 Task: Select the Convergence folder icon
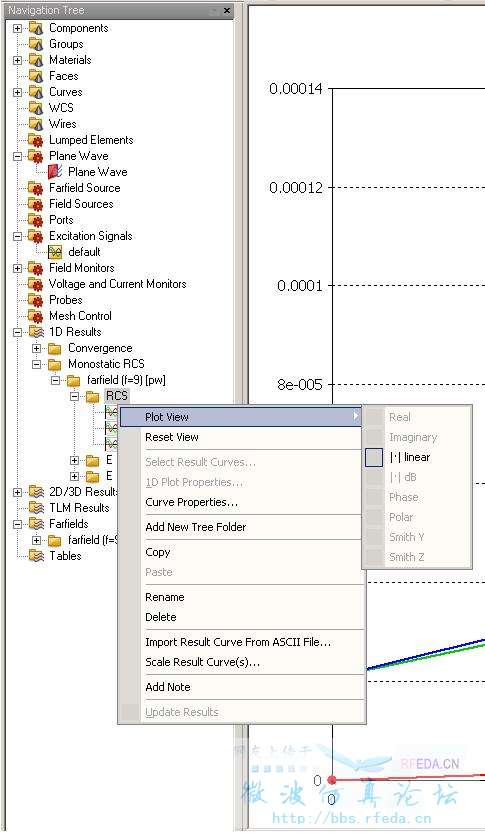[54, 348]
